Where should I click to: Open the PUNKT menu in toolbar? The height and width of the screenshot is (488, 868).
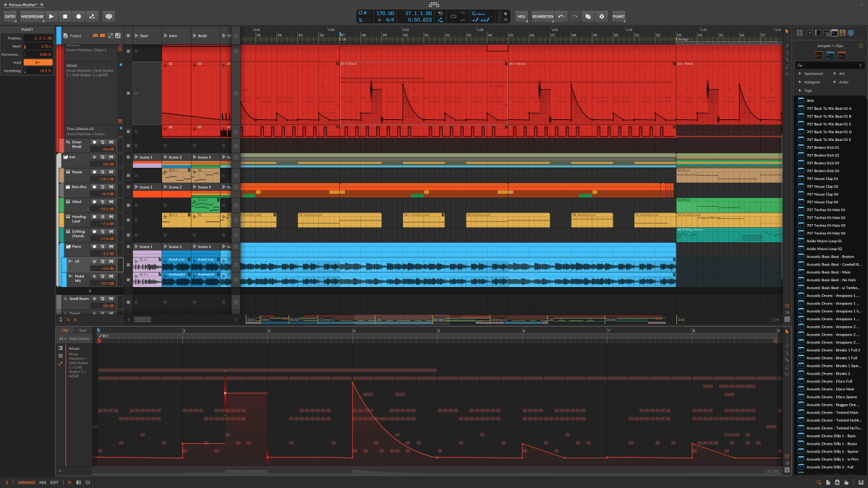click(x=618, y=16)
